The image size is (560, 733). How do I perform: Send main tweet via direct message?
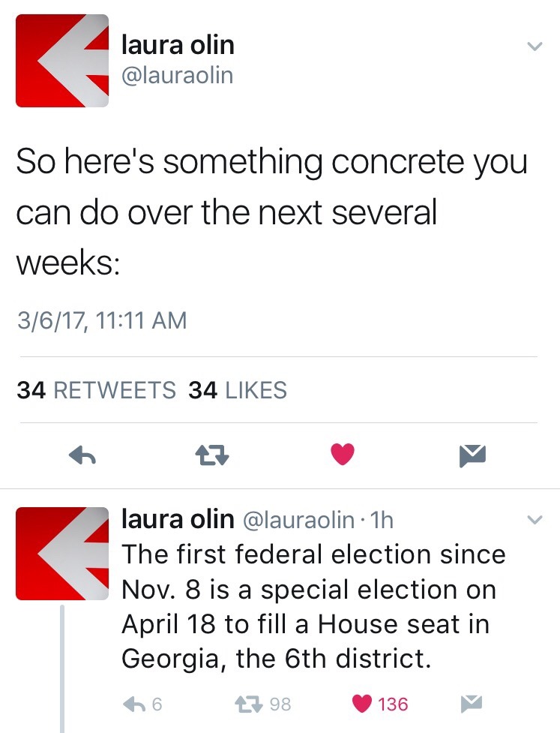(472, 455)
